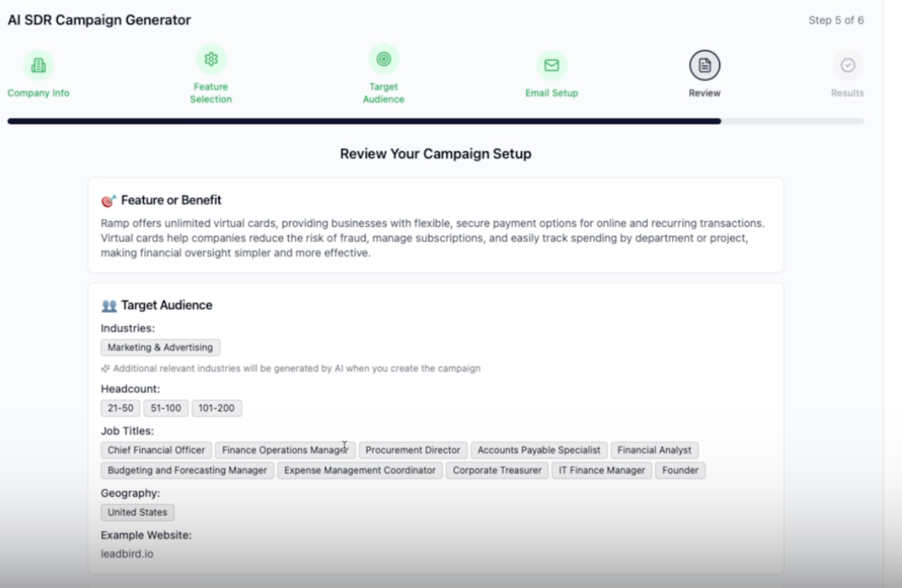Click the Company Info building icon
Screen dimensions: 902x588
(x=39, y=65)
